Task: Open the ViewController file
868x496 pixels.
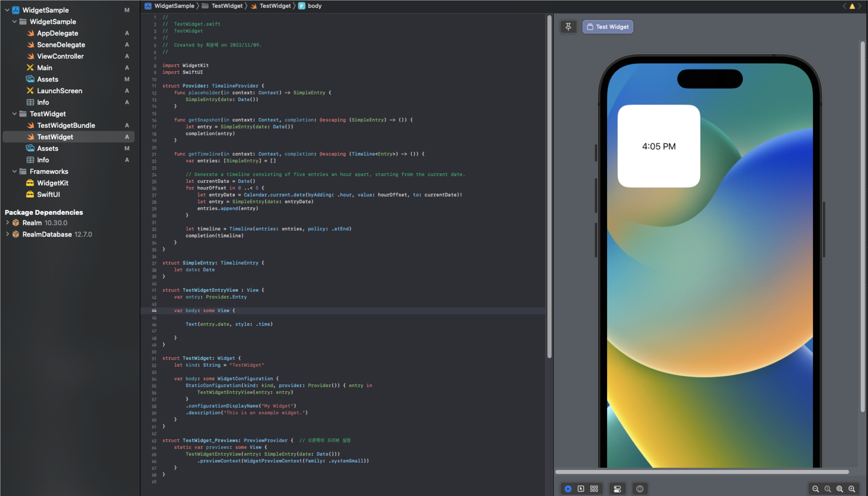Action: [60, 56]
